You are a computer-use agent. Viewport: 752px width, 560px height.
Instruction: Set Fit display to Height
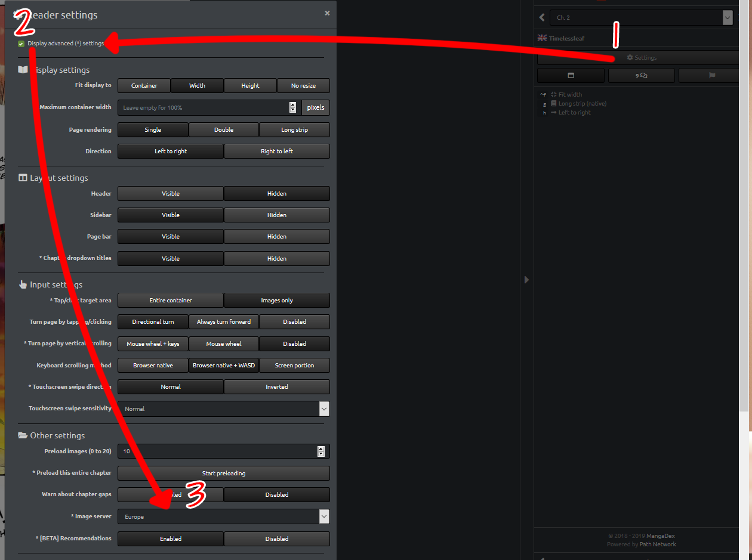(x=250, y=85)
